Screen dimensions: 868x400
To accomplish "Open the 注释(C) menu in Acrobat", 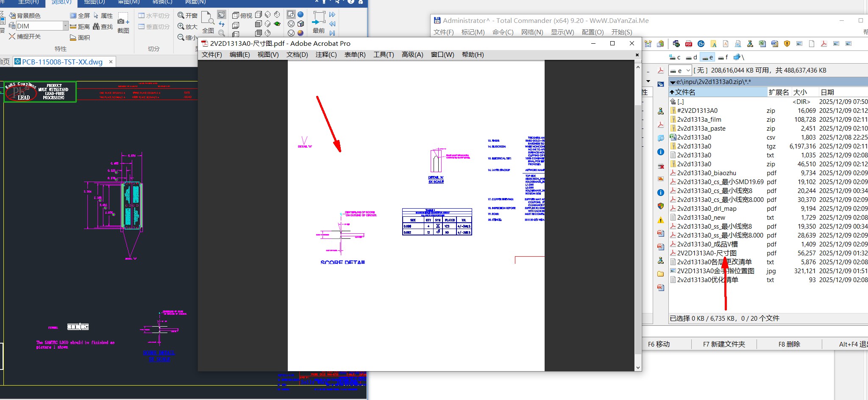I will pyautogui.click(x=326, y=55).
